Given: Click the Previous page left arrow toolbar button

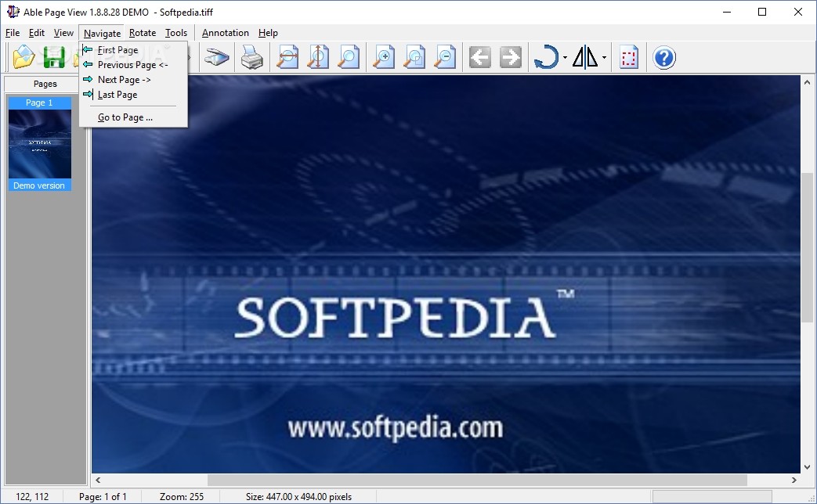Looking at the screenshot, I should coord(480,57).
